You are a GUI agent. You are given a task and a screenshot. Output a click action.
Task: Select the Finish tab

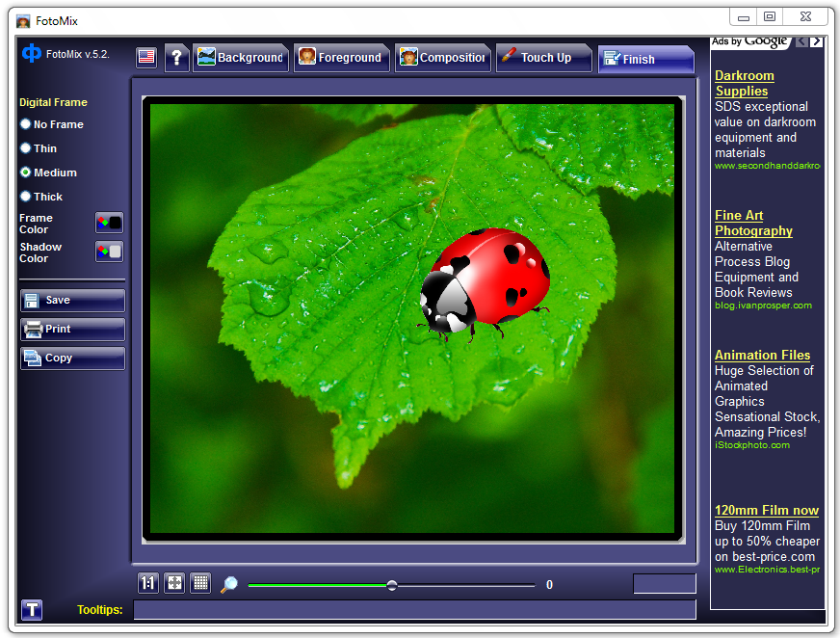pos(646,59)
